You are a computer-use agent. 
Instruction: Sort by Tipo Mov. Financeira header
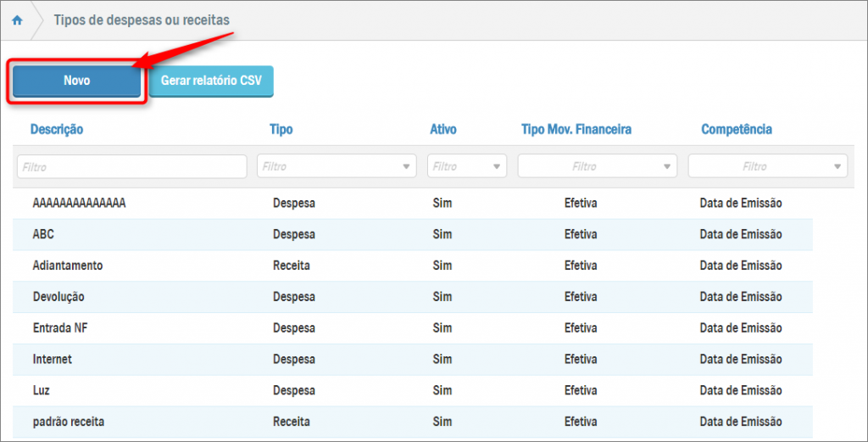pyautogui.click(x=576, y=130)
